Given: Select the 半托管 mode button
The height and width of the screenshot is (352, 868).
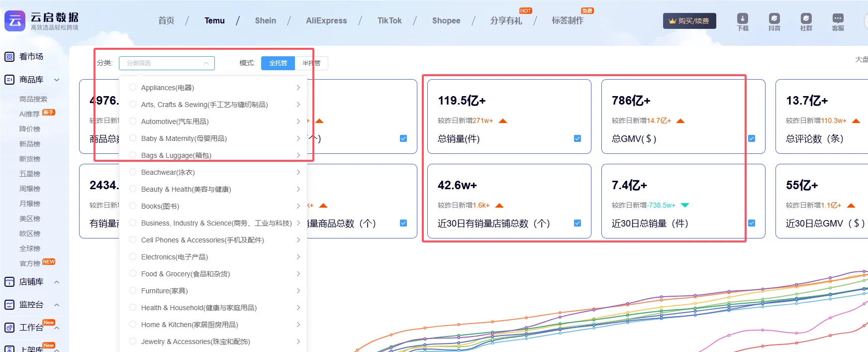Looking at the screenshot, I should pyautogui.click(x=311, y=63).
